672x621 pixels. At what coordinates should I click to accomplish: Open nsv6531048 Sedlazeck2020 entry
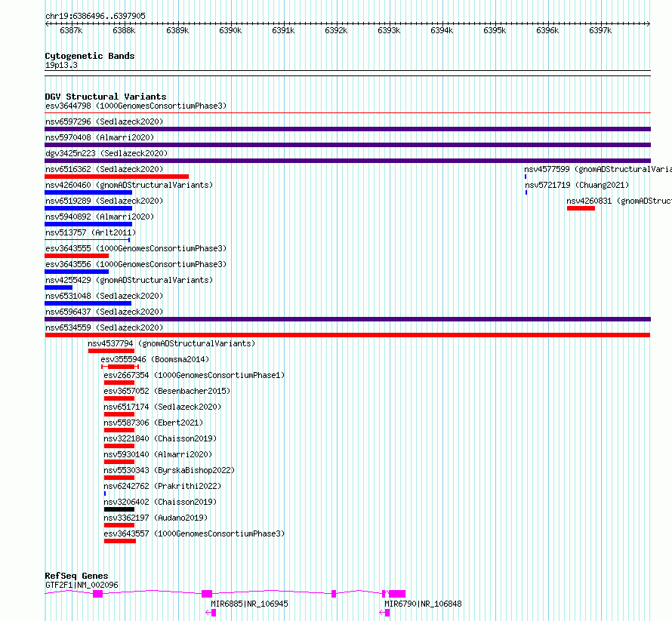point(104,296)
